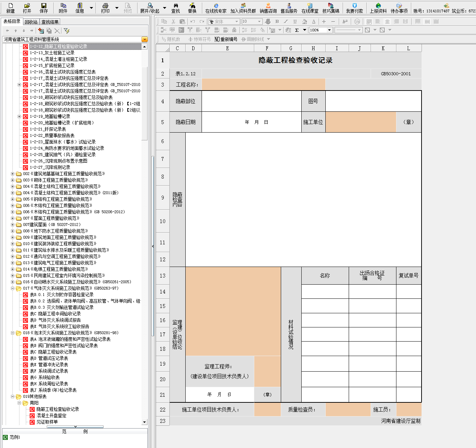Click 上报资料 upload data icon
Screen dimensions: 476x448
(x=378, y=8)
